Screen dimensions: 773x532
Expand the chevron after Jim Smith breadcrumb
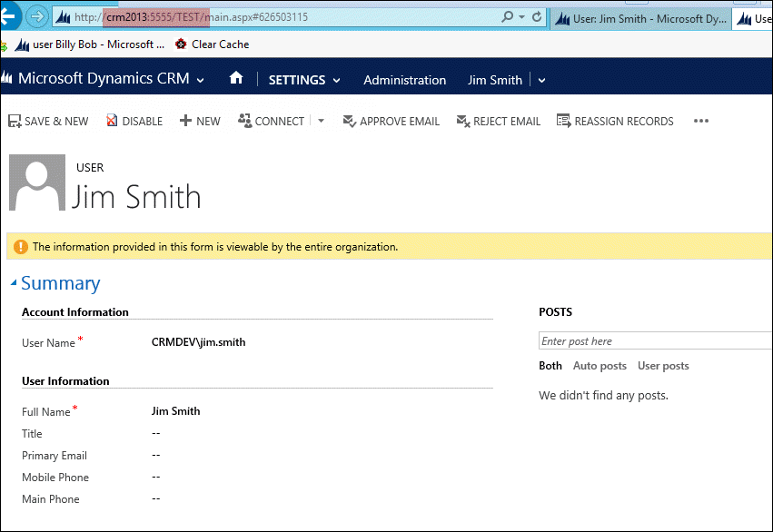541,80
